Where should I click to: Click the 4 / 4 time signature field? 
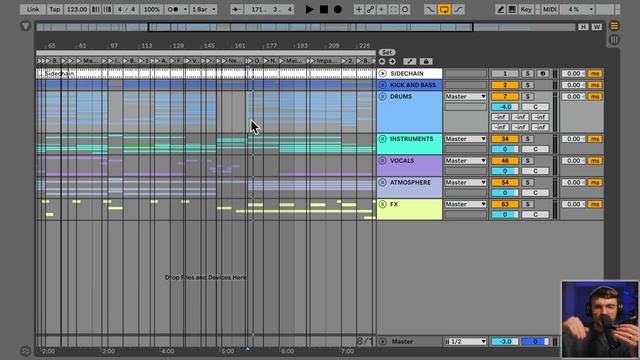[x=126, y=9]
